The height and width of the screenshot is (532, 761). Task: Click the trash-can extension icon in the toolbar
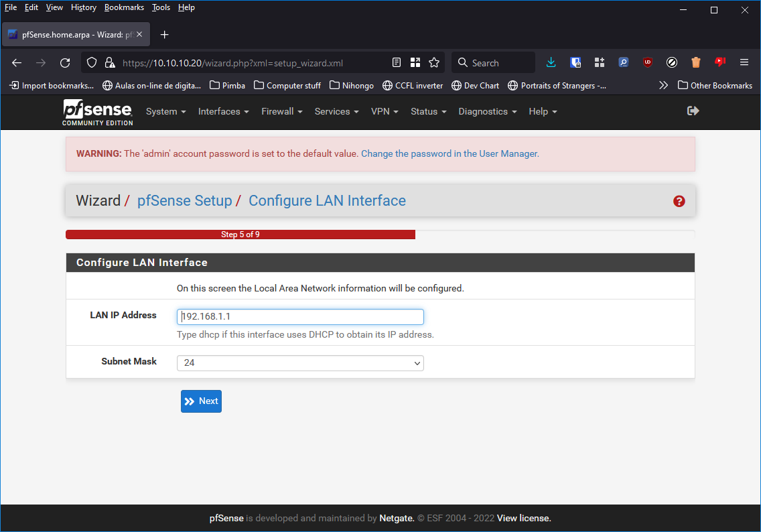695,62
